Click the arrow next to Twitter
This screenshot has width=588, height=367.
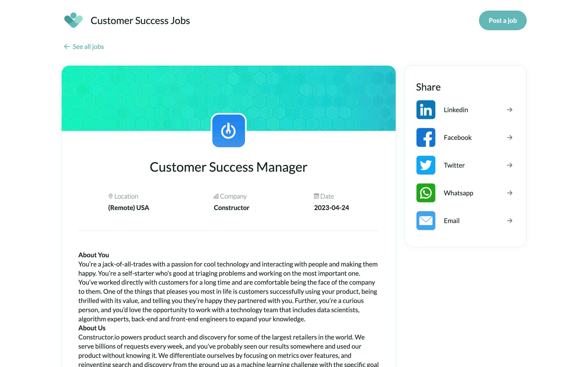510,165
